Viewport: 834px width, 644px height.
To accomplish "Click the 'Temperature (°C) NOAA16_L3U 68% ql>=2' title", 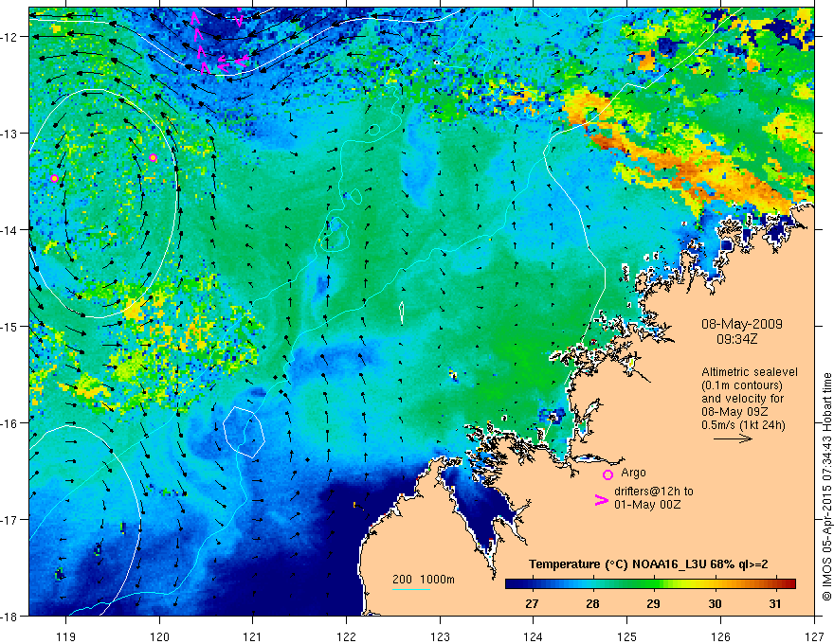I will pyautogui.click(x=648, y=564).
